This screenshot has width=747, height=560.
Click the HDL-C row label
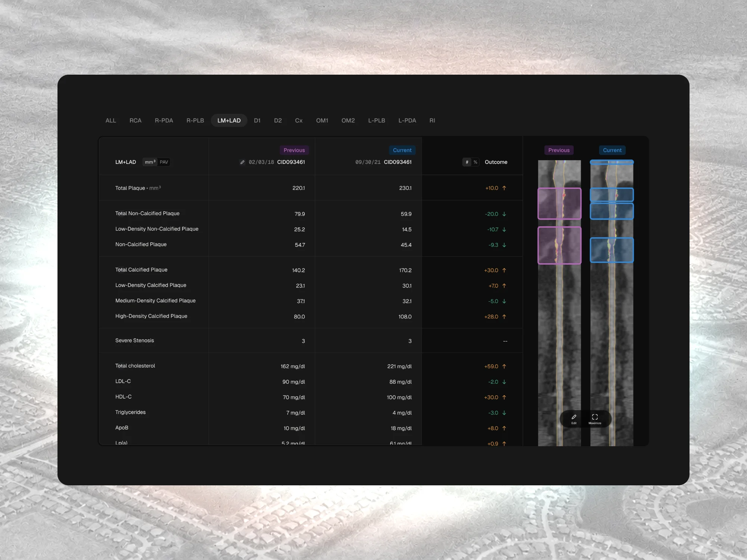[123, 397]
